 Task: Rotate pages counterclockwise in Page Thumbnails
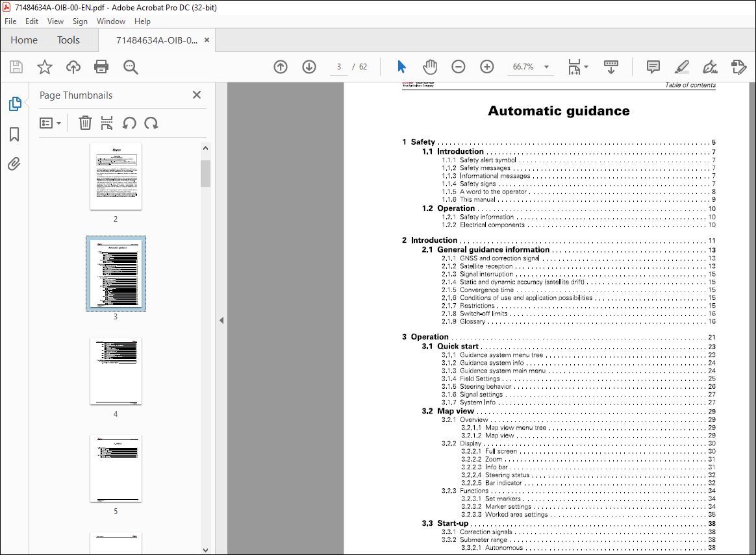coord(131,123)
